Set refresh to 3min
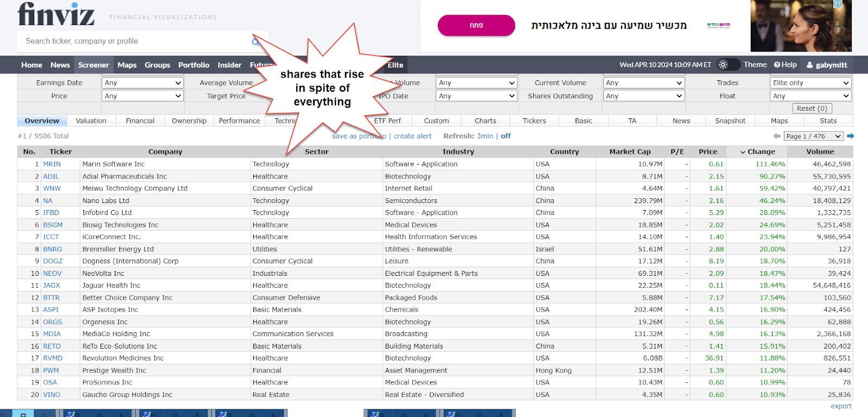This screenshot has height=417, width=868. 485,136
